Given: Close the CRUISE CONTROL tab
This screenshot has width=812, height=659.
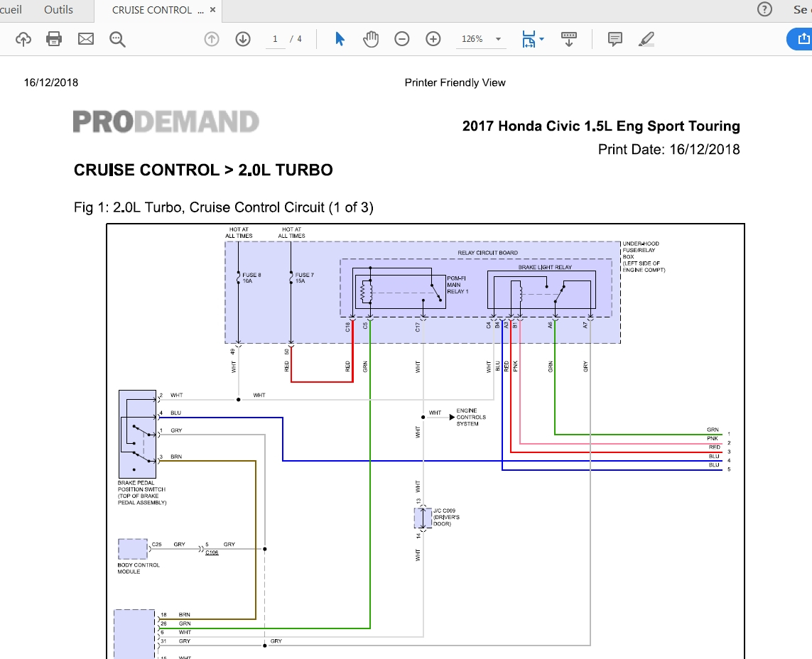Looking at the screenshot, I should [213, 10].
